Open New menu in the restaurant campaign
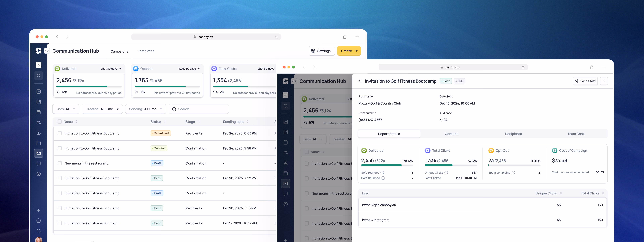Viewport: 644px width, 242px height. 86,163
